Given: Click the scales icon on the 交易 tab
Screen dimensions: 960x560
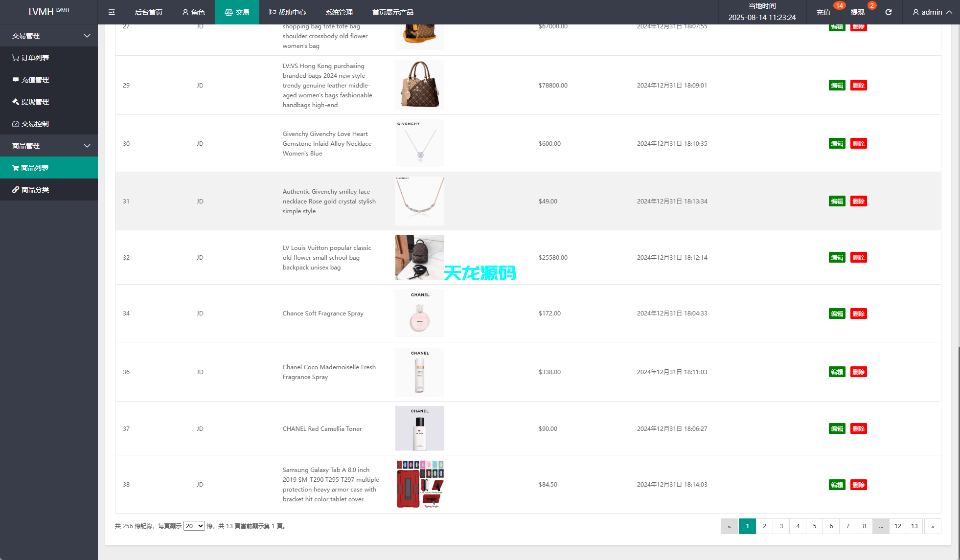Looking at the screenshot, I should (x=229, y=12).
